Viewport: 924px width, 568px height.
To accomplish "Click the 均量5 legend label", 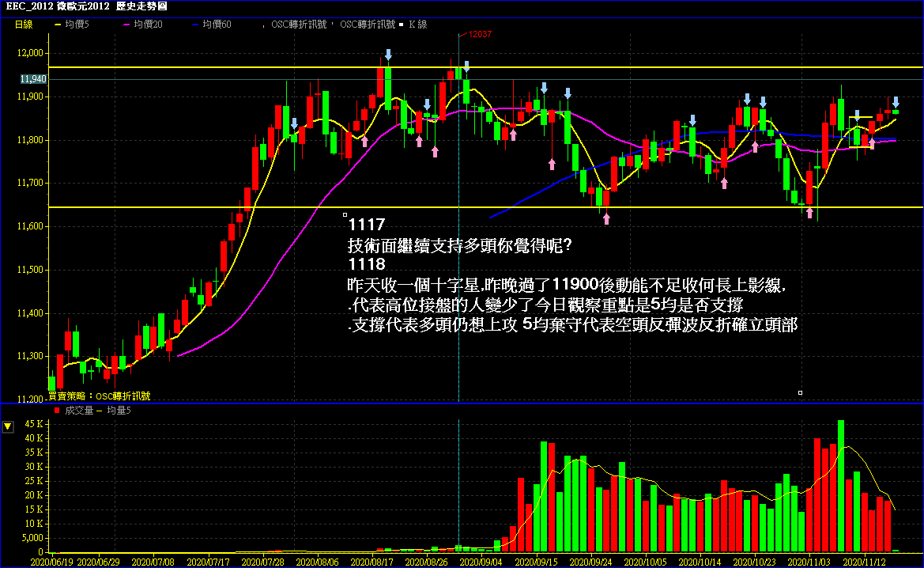I will (x=119, y=410).
